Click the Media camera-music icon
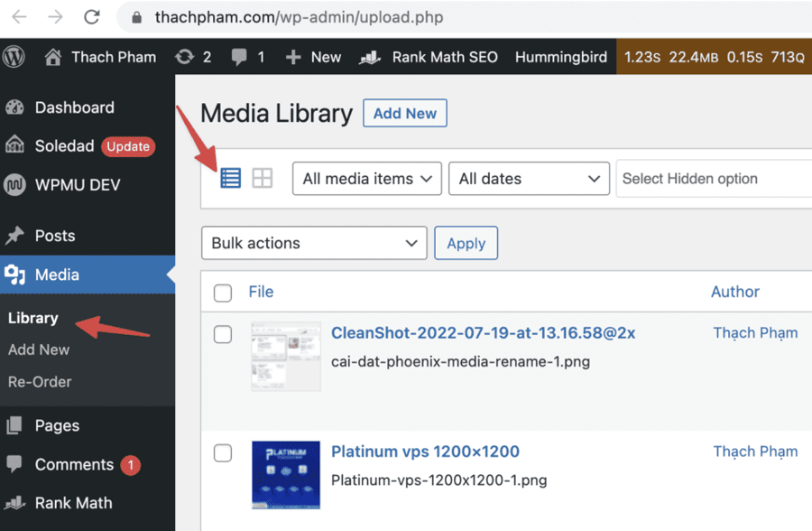 pos(14,275)
